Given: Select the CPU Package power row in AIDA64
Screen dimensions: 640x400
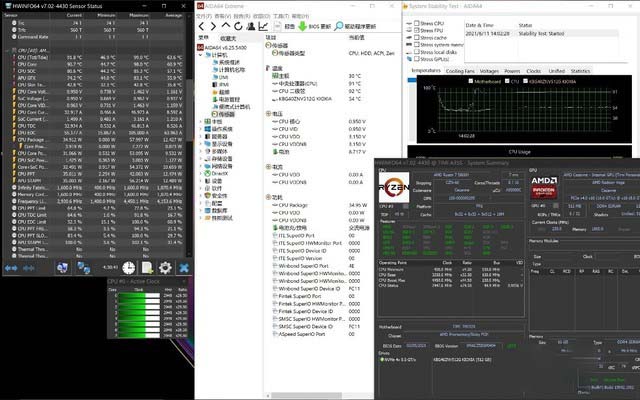Looking at the screenshot, I should pos(320,205).
